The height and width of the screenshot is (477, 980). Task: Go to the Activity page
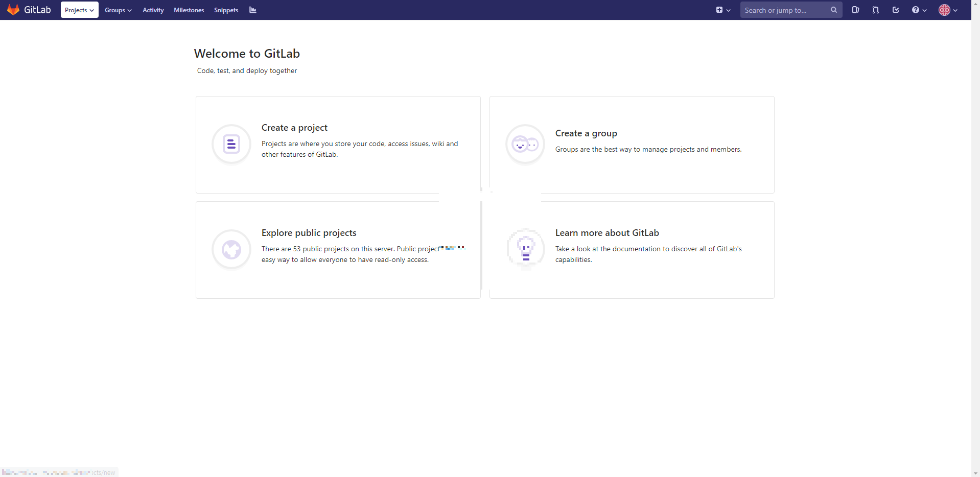coord(153,10)
